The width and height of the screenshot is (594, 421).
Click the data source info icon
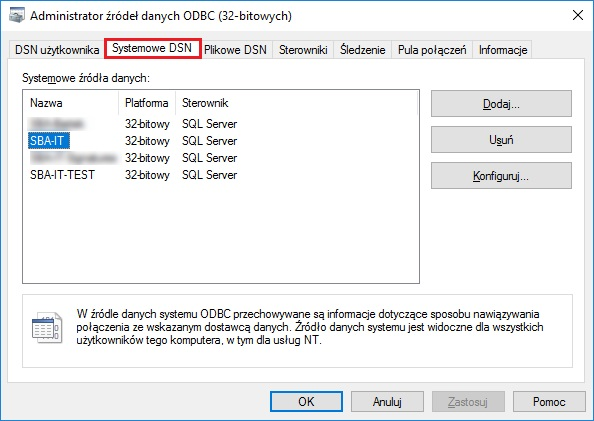point(47,327)
